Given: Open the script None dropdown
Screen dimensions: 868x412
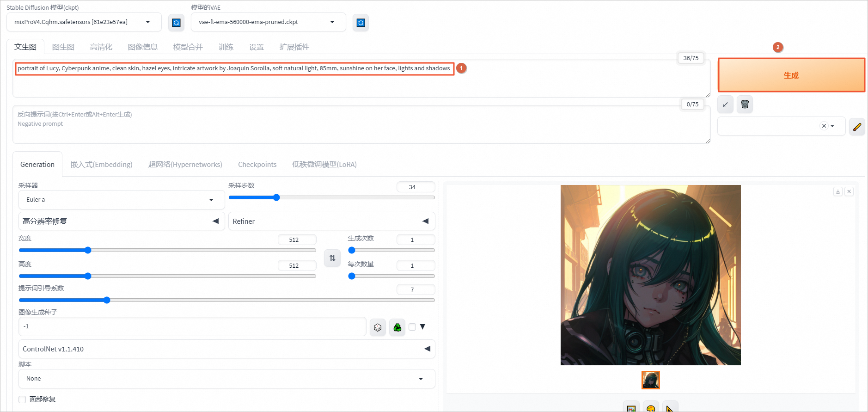Looking at the screenshot, I should [226, 379].
